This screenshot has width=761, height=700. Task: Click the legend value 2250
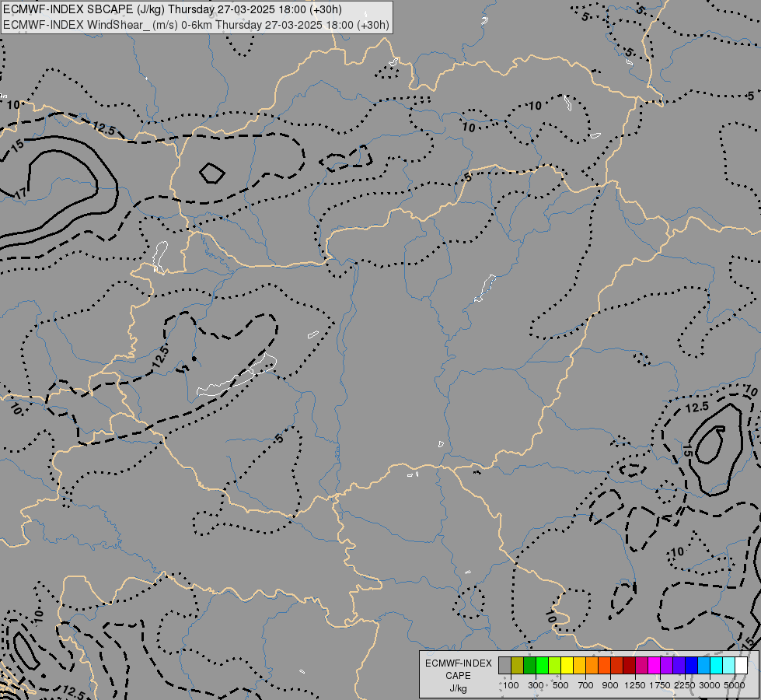pyautogui.click(x=685, y=685)
